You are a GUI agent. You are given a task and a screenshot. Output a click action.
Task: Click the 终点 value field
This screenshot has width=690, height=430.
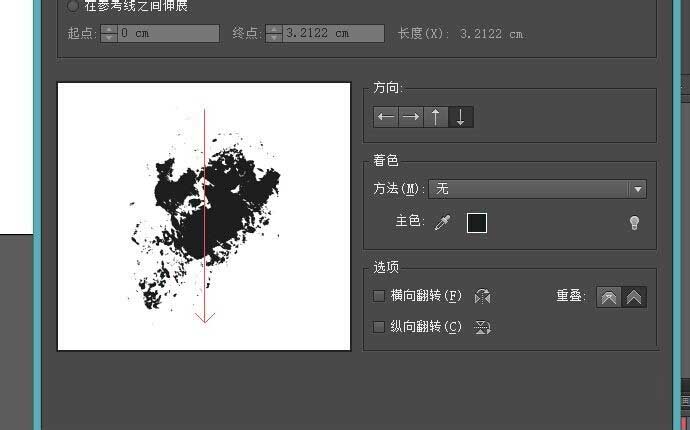point(333,33)
